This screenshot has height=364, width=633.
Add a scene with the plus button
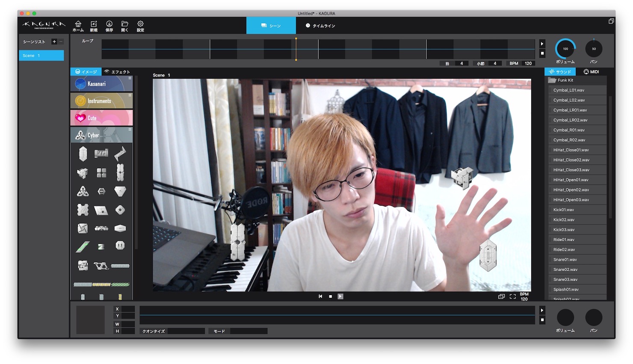tap(54, 41)
